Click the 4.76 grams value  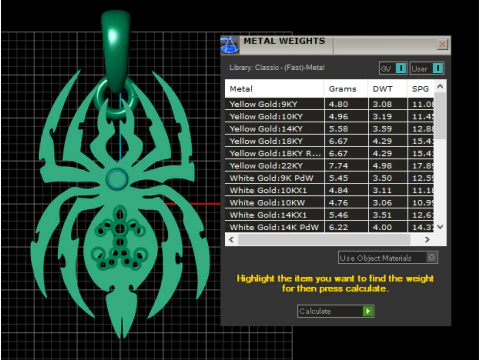tap(338, 203)
